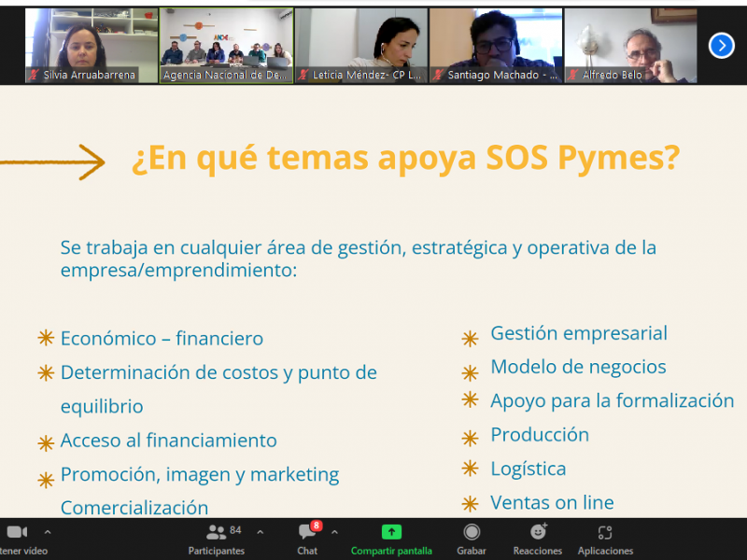Select Silvia Arruabarrena video thumbnail
747x560 pixels.
[x=92, y=46]
